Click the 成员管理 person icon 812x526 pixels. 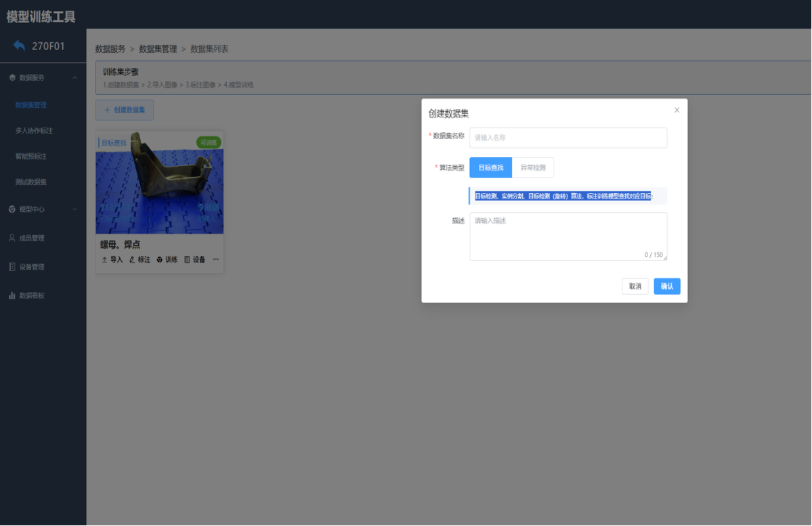tap(12, 238)
